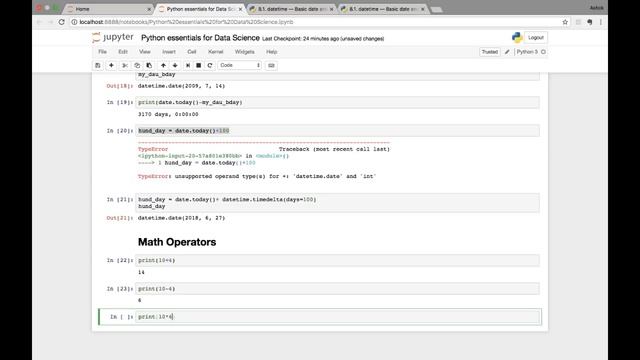
Task: Click the Jupyter logo
Action: (x=113, y=38)
